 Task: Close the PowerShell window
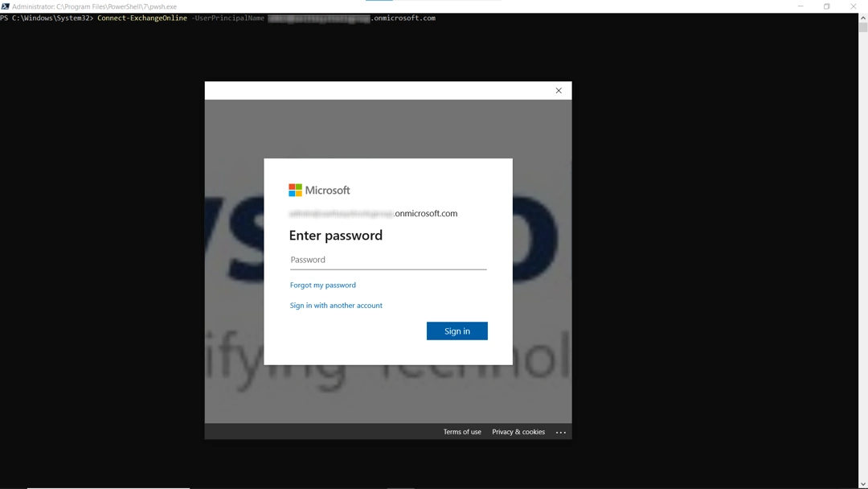click(x=853, y=6)
